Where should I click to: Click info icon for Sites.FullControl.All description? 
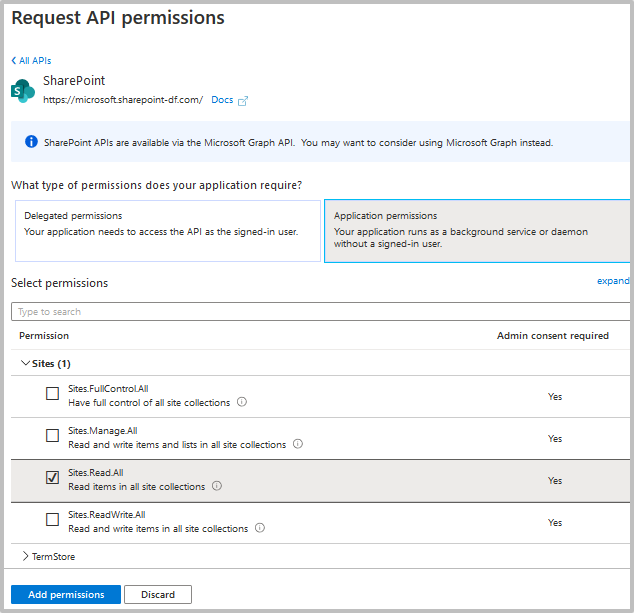pyautogui.click(x=242, y=402)
